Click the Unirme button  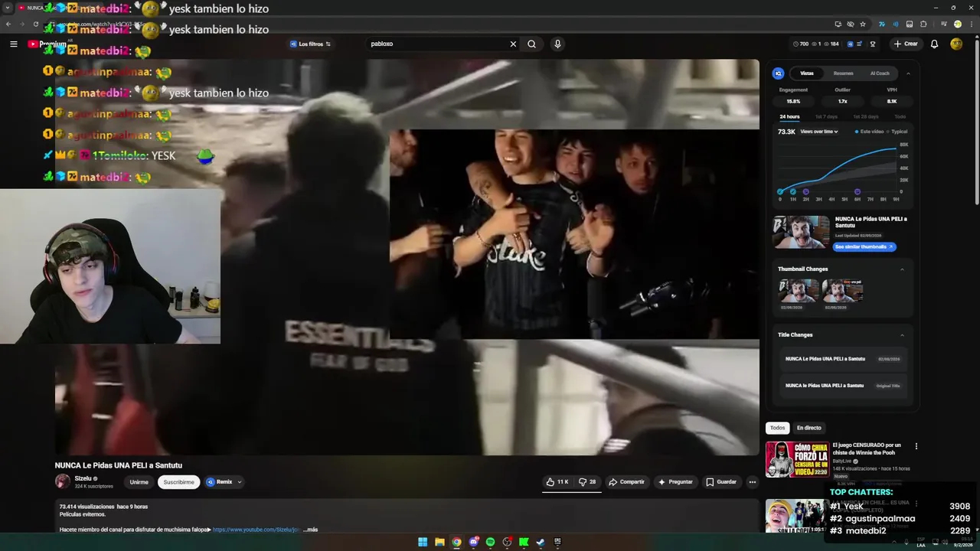139,482
